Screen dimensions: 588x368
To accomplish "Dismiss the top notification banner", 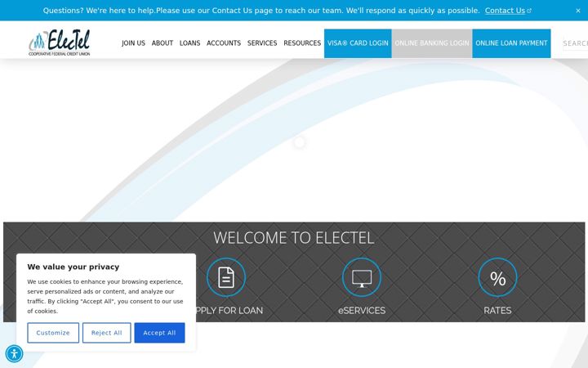I will coord(578,11).
